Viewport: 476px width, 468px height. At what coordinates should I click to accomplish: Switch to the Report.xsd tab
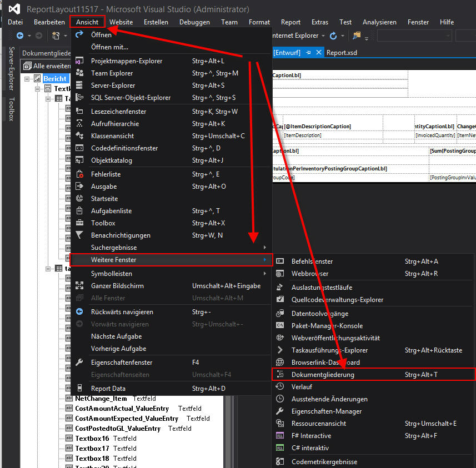[x=342, y=53]
